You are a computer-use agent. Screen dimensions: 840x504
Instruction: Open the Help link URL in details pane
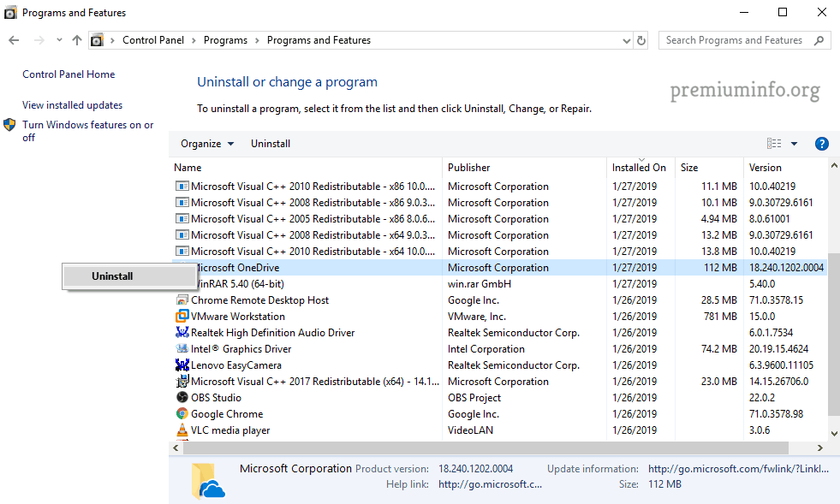tap(490, 484)
